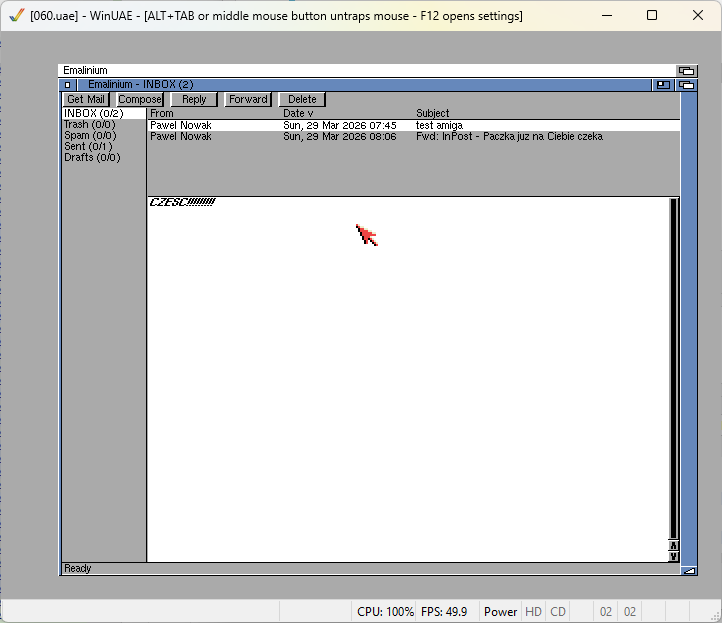The image size is (722, 623).
Task: Maximize the WinUAE window
Action: coord(652,16)
